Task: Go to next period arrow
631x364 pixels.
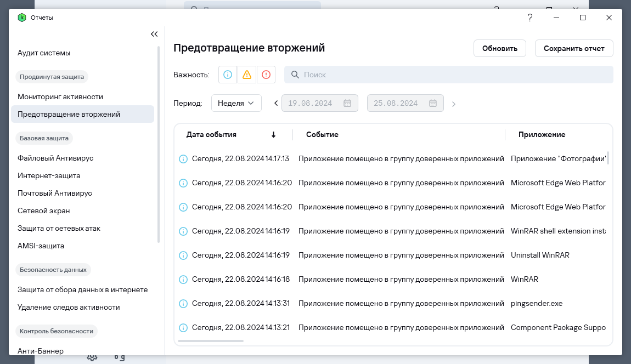Action: 454,104
